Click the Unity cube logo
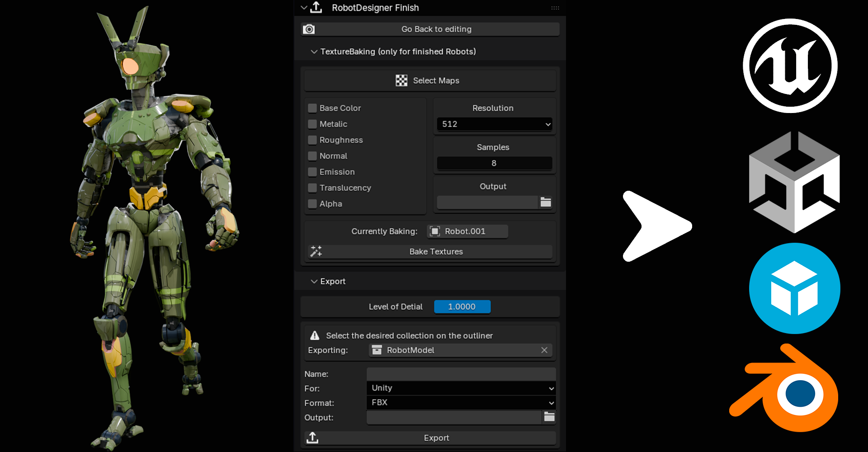 click(x=794, y=182)
